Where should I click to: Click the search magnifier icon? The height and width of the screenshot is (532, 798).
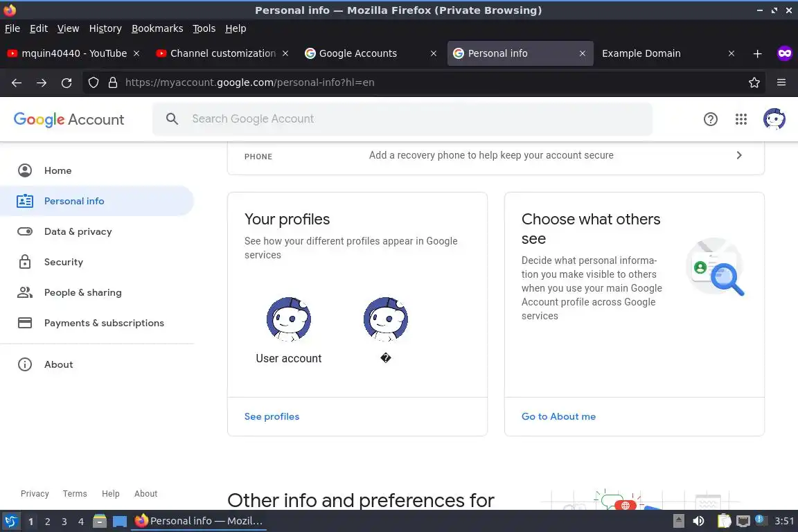(172, 118)
